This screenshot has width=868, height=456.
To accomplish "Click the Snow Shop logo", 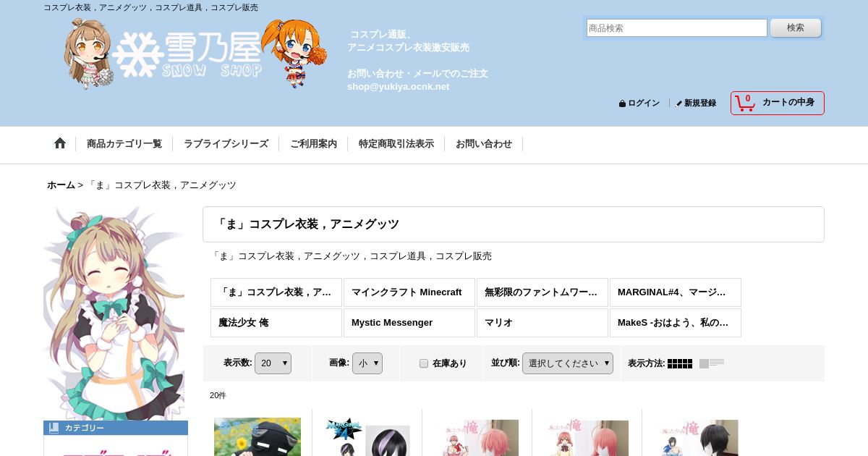I will point(195,54).
